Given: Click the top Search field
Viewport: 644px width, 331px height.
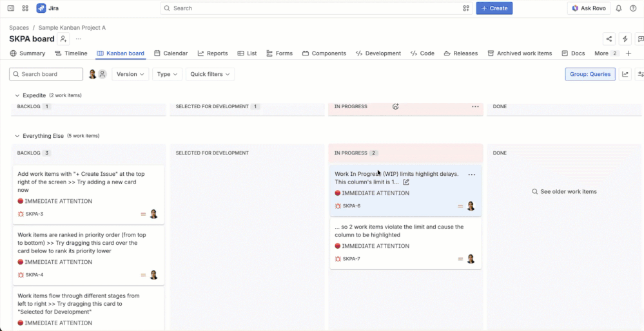Looking at the screenshot, I should tap(317, 8).
